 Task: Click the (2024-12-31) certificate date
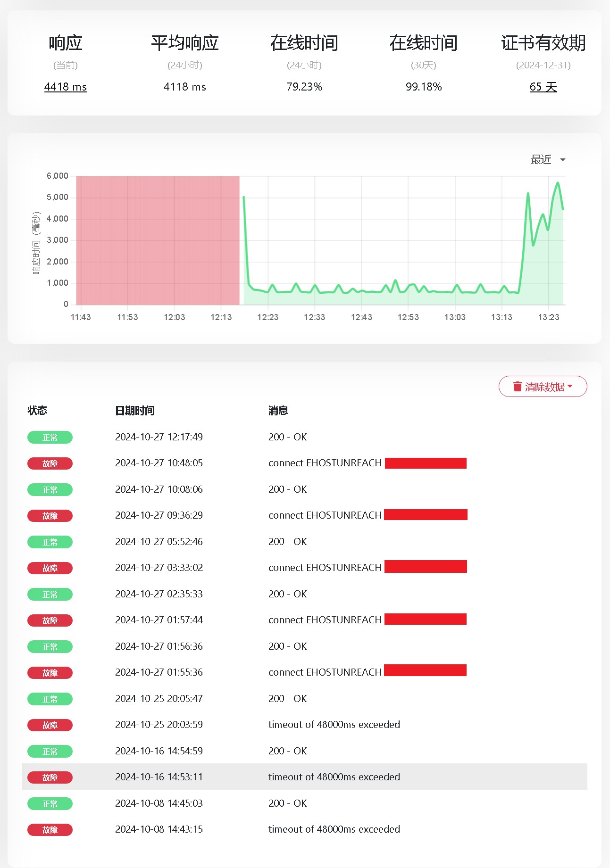click(x=543, y=65)
